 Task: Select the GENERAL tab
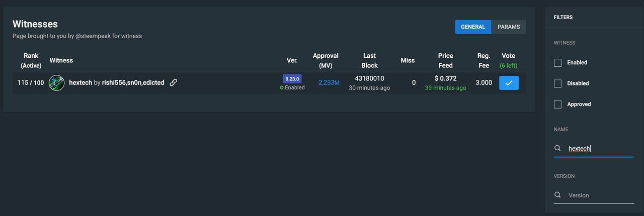pos(473,27)
